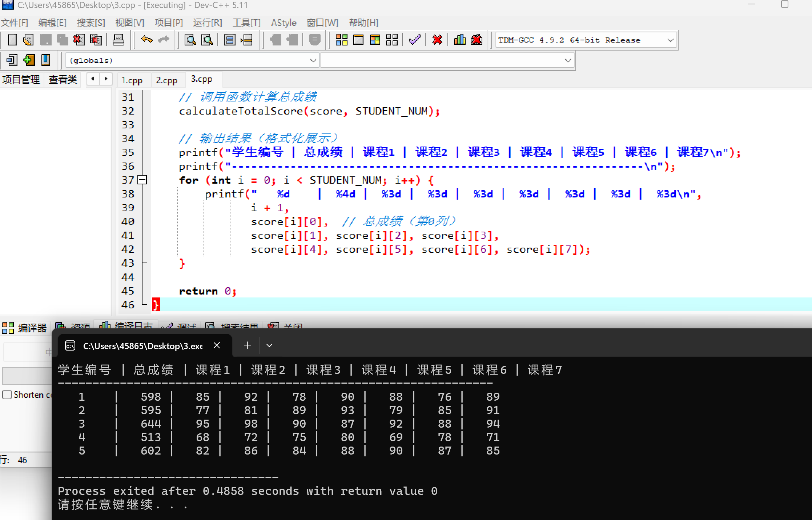Open the TDM-GCC compiler selection dropdown
The image size is (812, 520).
point(670,40)
